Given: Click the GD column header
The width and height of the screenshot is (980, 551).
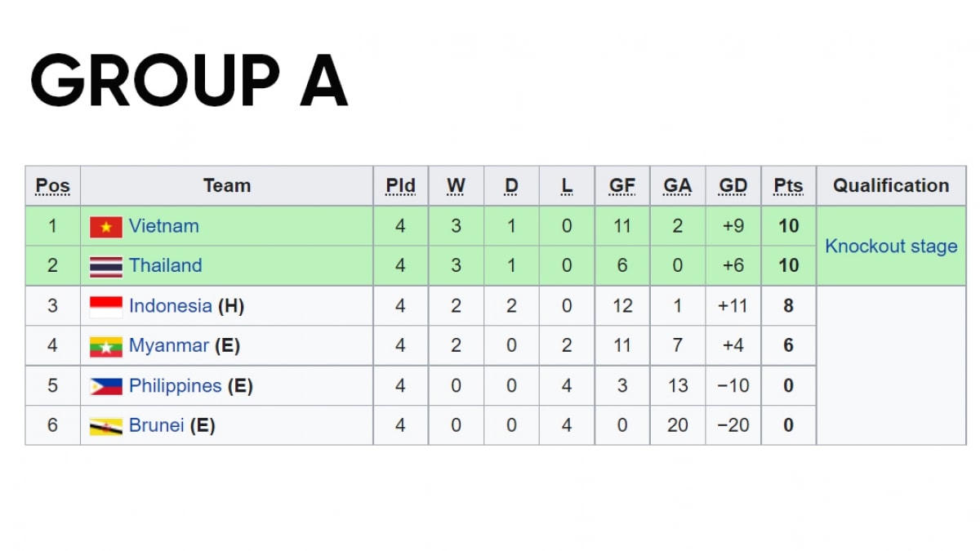Looking at the screenshot, I should pyautogui.click(x=733, y=186).
